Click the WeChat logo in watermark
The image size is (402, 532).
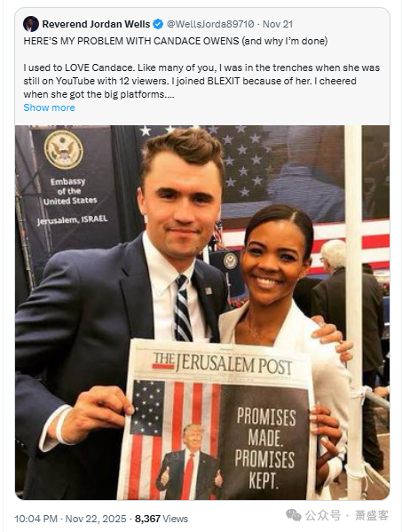coord(293,515)
